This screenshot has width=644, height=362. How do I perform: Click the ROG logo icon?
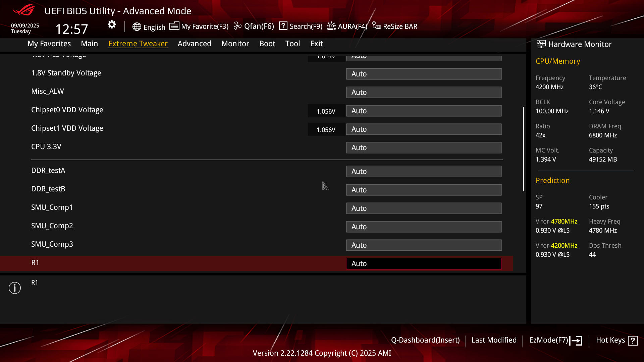click(x=24, y=10)
